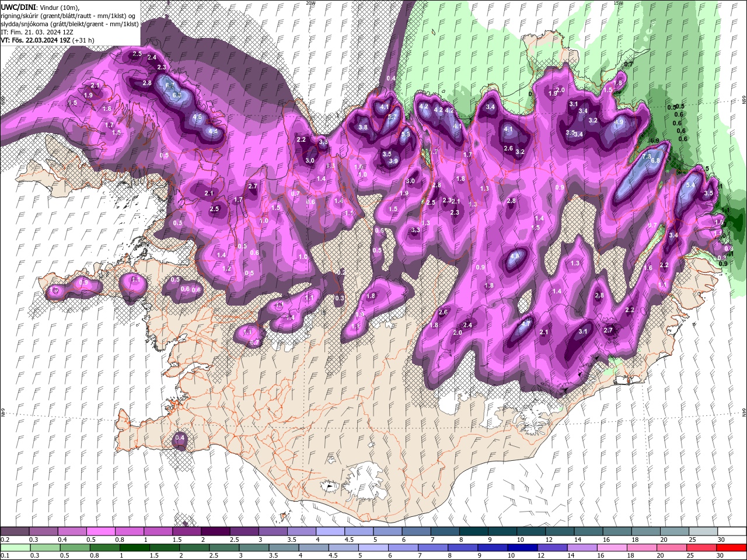Image resolution: width=747 pixels, height=560 pixels.
Task: Click the white swatch ending the snow legend
Action: pos(731,531)
